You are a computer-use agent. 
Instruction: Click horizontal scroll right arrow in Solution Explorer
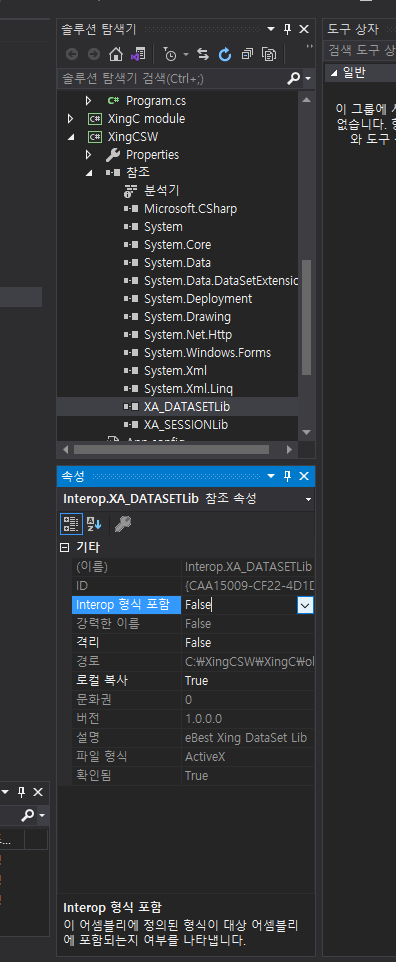[x=289, y=449]
